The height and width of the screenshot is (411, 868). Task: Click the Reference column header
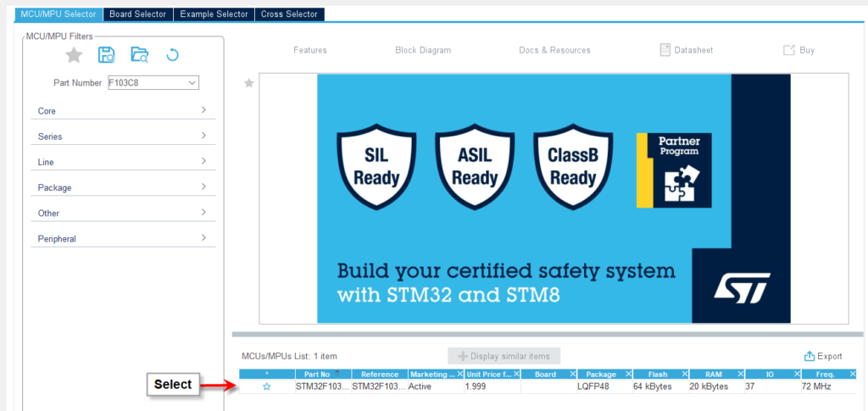[x=380, y=375]
